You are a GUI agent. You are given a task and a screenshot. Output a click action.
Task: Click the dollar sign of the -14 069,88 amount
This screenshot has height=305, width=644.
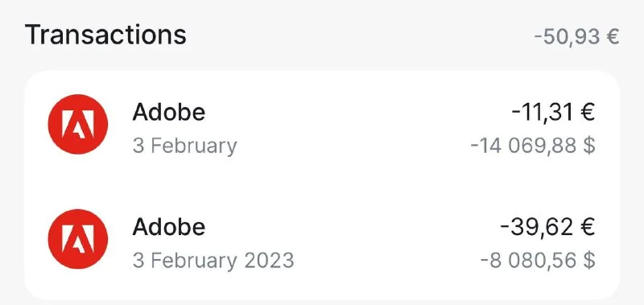coord(590,146)
